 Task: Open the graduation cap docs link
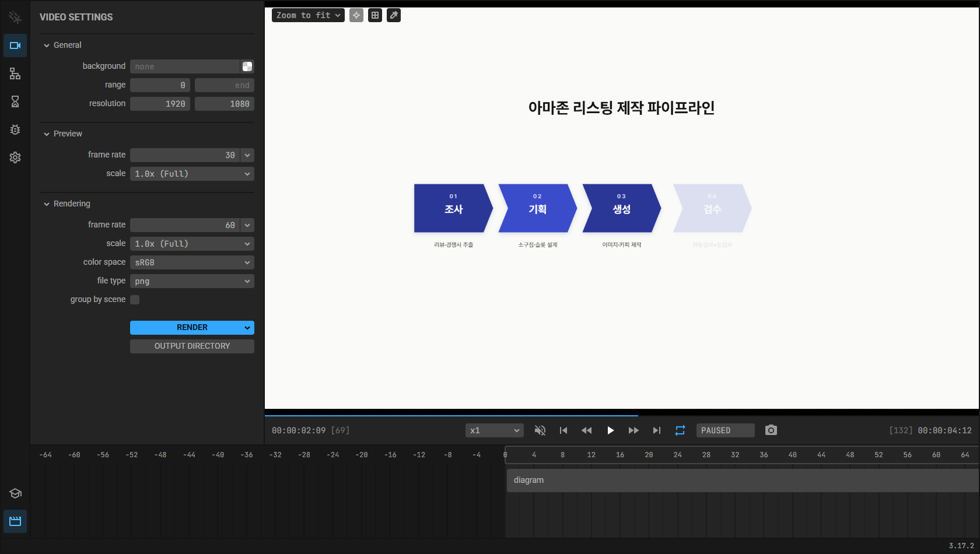(15, 493)
